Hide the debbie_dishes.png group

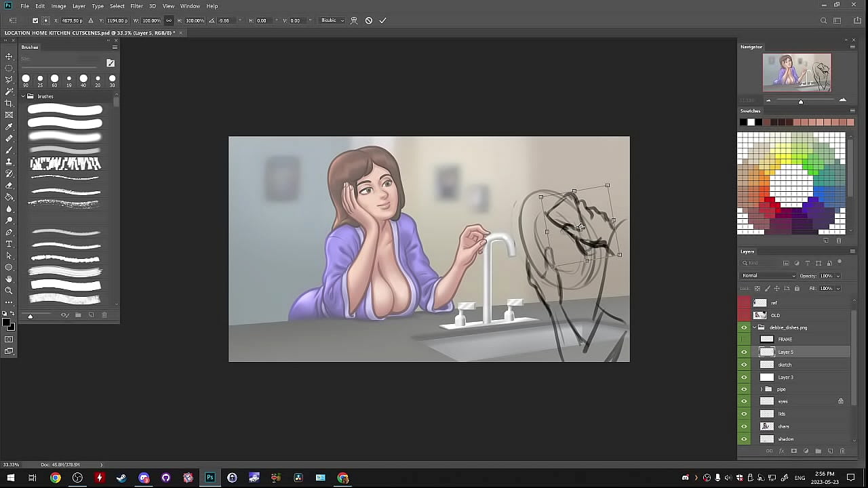[x=744, y=327]
